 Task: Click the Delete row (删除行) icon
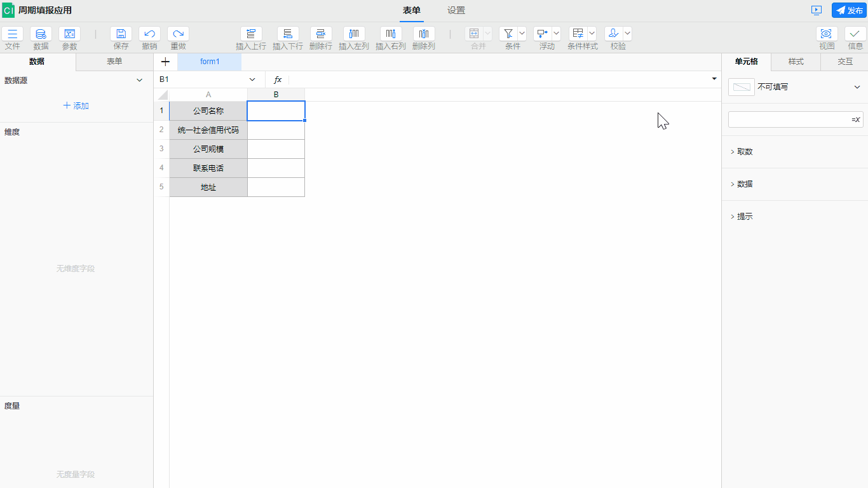(321, 34)
